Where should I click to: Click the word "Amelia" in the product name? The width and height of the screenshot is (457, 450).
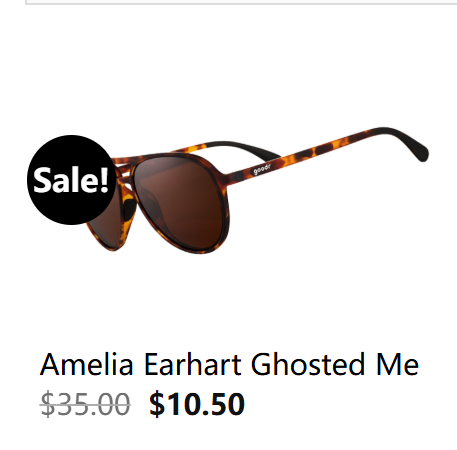87,364
